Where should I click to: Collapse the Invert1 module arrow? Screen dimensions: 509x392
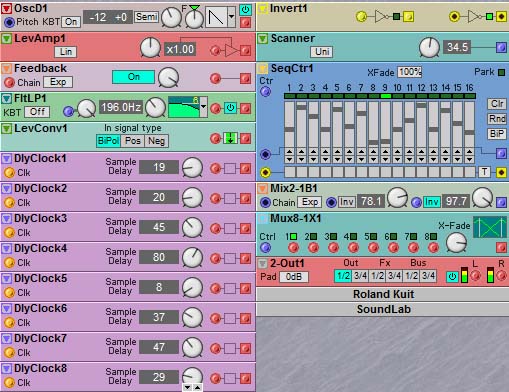(x=263, y=9)
